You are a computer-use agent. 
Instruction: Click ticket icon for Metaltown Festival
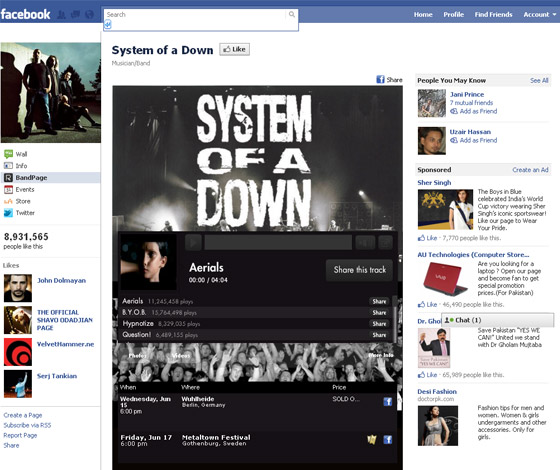[372, 440]
